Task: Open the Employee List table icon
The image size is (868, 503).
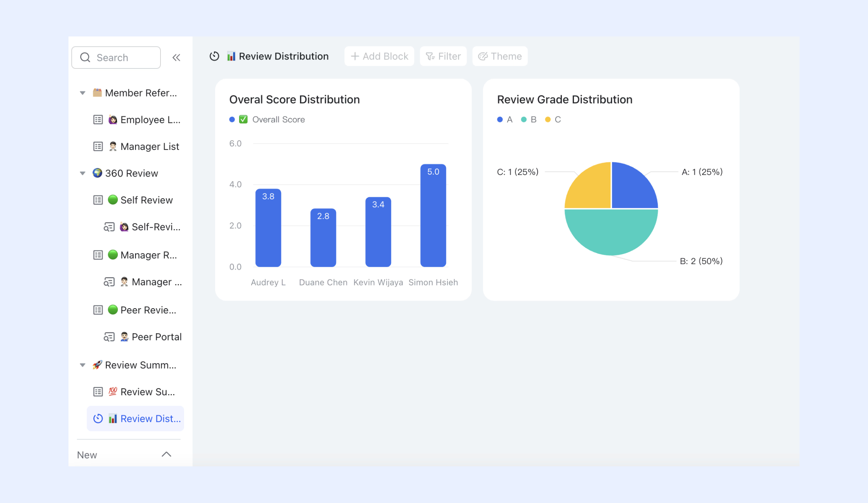Action: (98, 120)
